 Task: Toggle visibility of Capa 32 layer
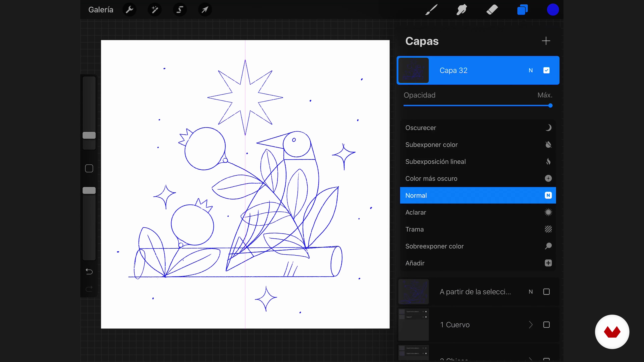click(x=547, y=70)
